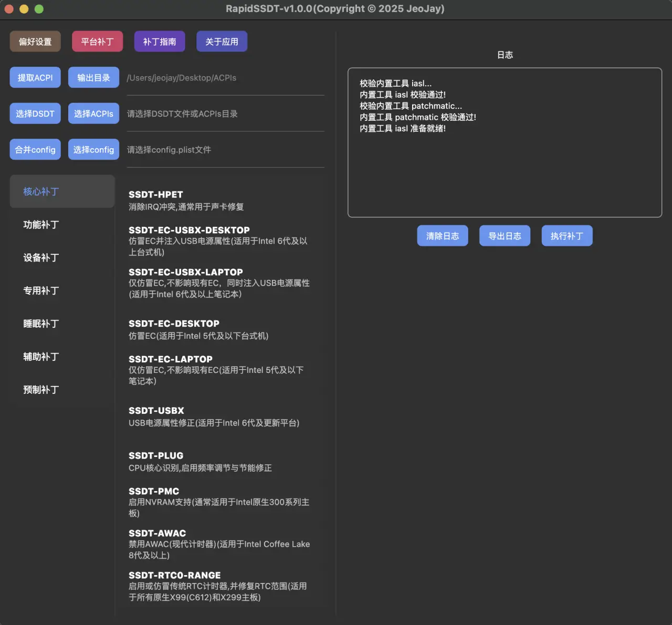Click the 提取ACPI button

(x=35, y=78)
